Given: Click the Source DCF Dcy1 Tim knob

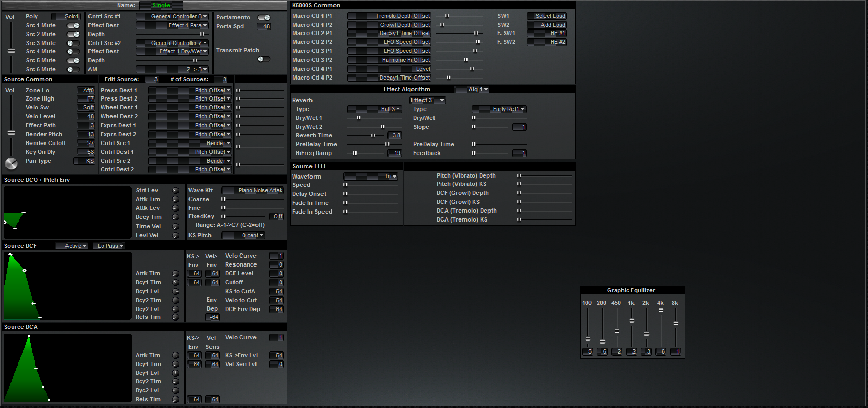Looking at the screenshot, I should (x=175, y=283).
